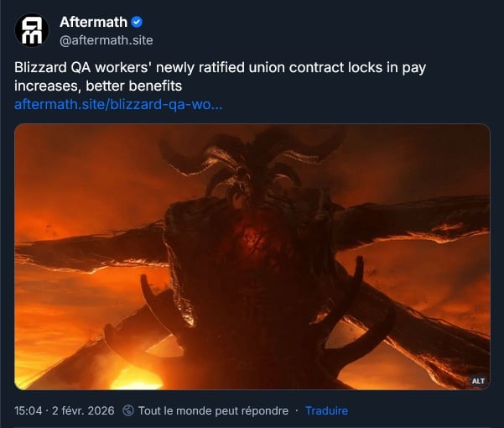The width and height of the screenshot is (504, 428).
Task: Open the Aftermath profile avatar
Action: point(32,30)
